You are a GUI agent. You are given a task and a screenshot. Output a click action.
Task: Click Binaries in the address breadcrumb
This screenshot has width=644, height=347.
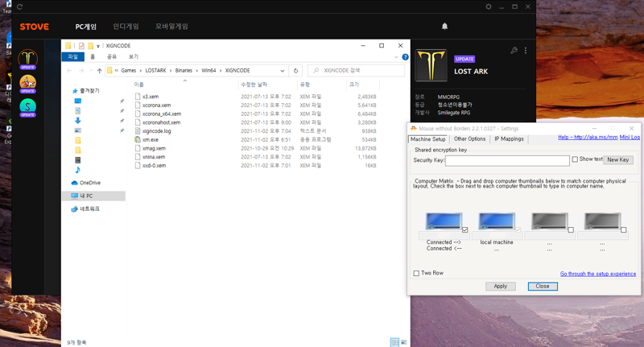coord(184,71)
